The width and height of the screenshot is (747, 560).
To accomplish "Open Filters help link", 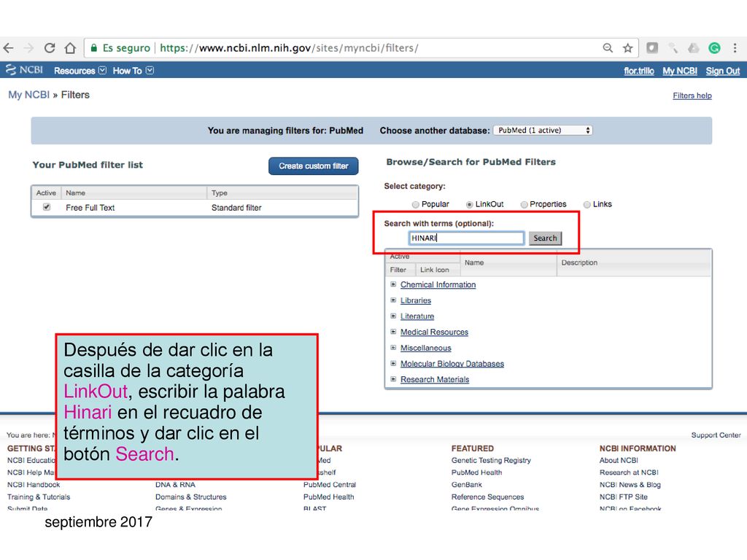I will pos(692,96).
